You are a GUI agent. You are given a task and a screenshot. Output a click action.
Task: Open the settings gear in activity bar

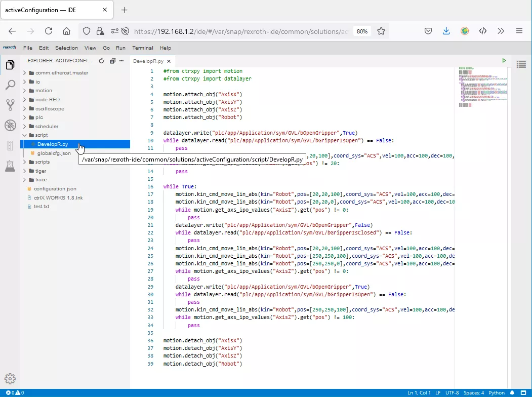[x=10, y=379]
